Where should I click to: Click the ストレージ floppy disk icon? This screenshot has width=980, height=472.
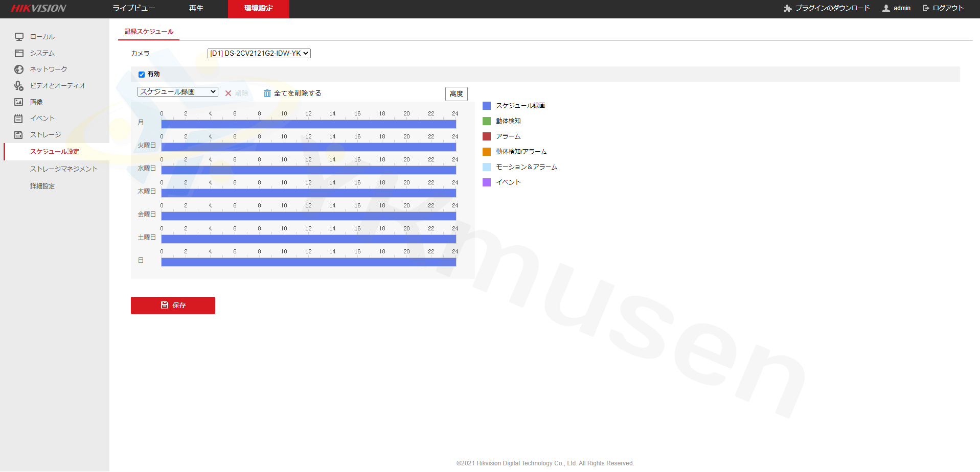pyautogui.click(x=19, y=135)
